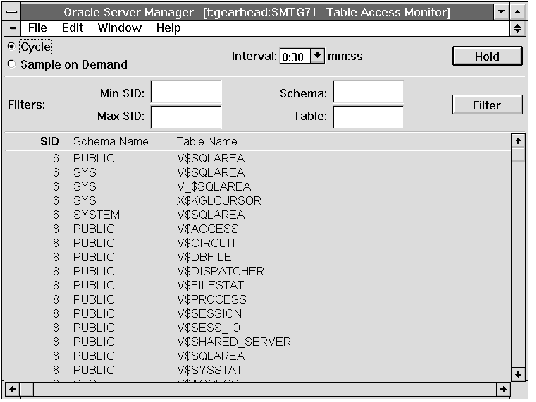Click the vertical scrollbar thumb
Screen dimensions: 536x402
[518, 154]
